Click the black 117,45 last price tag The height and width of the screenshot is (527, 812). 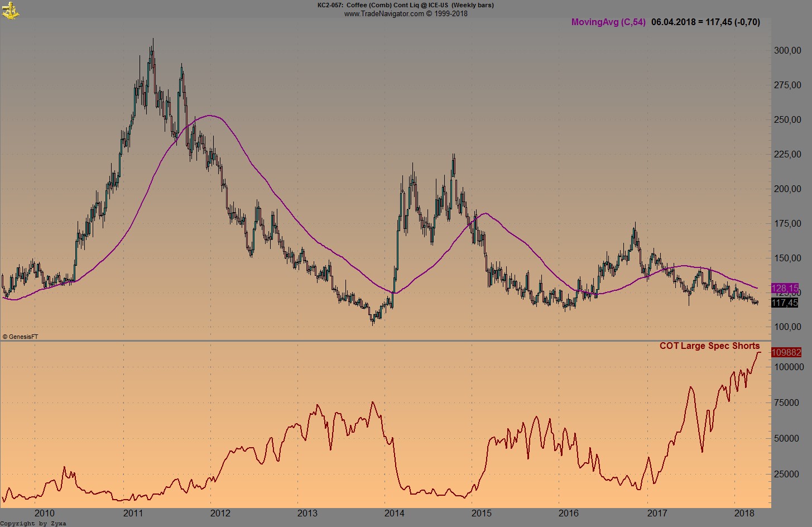(x=784, y=303)
